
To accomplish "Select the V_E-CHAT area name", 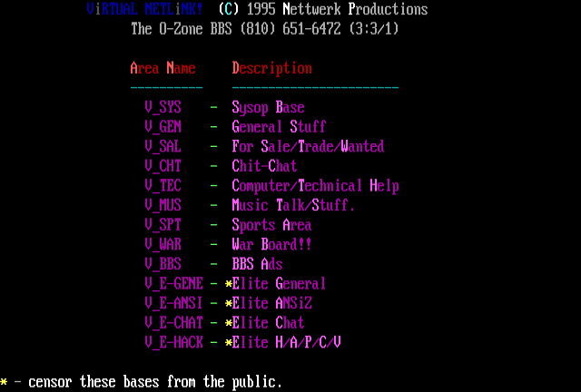I will [x=173, y=323].
